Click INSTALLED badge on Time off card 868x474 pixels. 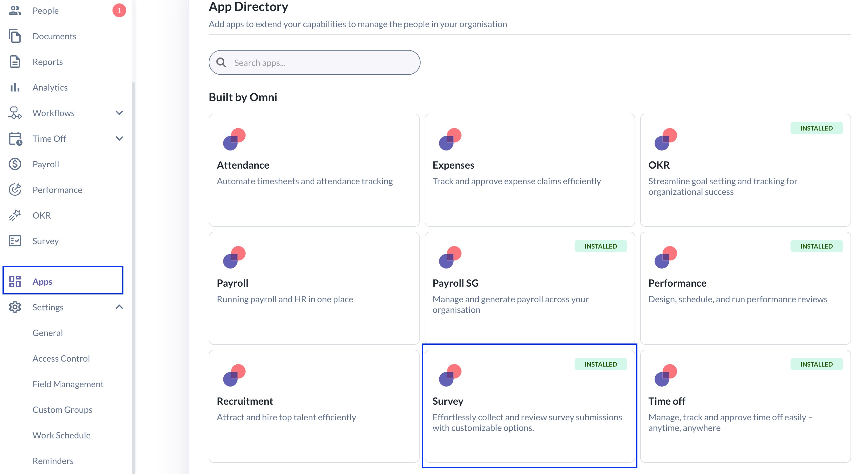pos(816,364)
